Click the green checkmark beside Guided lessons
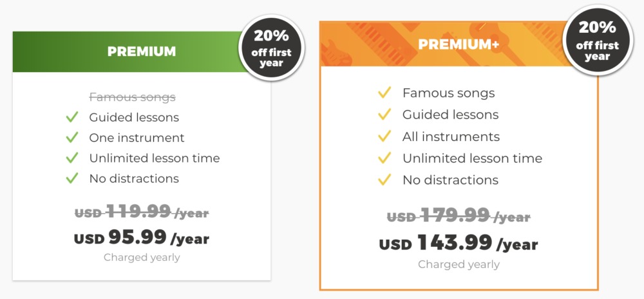Viewport: 644px width, 299px height. [x=72, y=117]
